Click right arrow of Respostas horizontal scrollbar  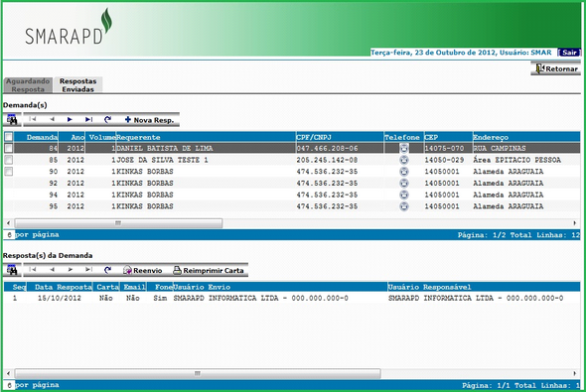click(575, 373)
